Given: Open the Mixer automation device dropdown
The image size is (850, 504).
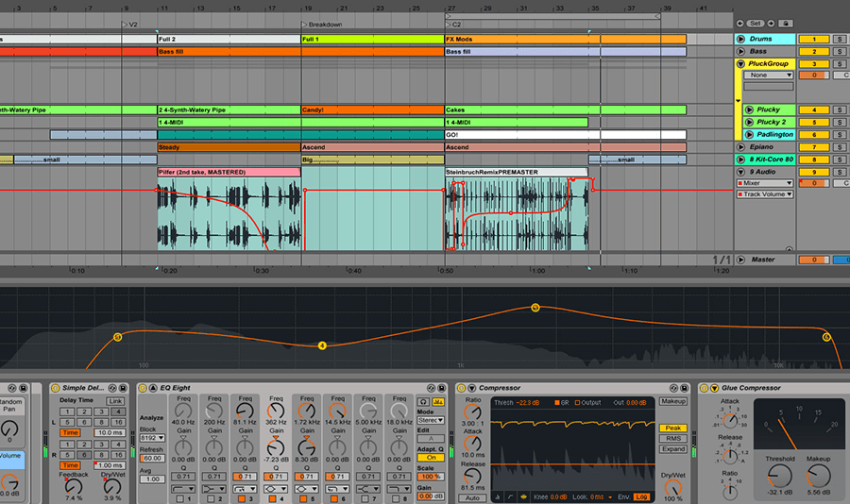Looking at the screenshot, I should pos(764,183).
